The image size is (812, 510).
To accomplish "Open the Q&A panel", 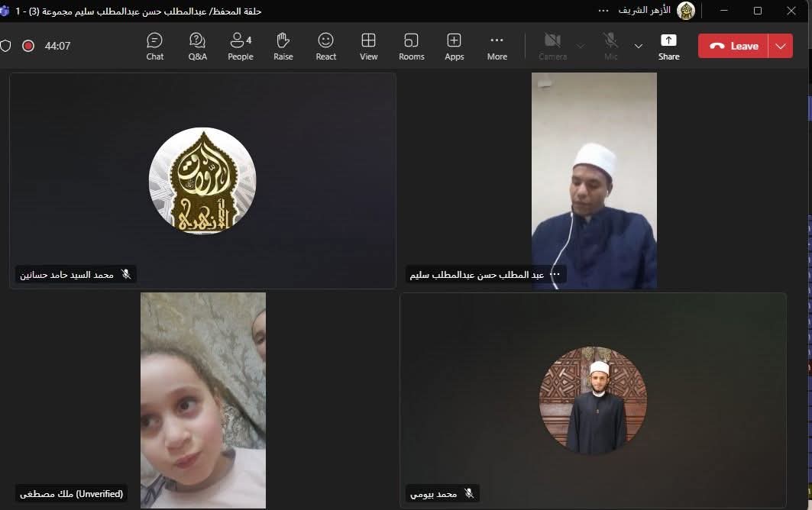I will 197,46.
